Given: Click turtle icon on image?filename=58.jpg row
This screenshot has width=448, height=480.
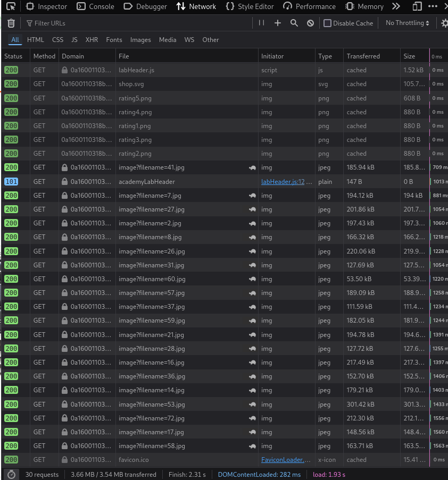Looking at the screenshot, I should 253,446.
